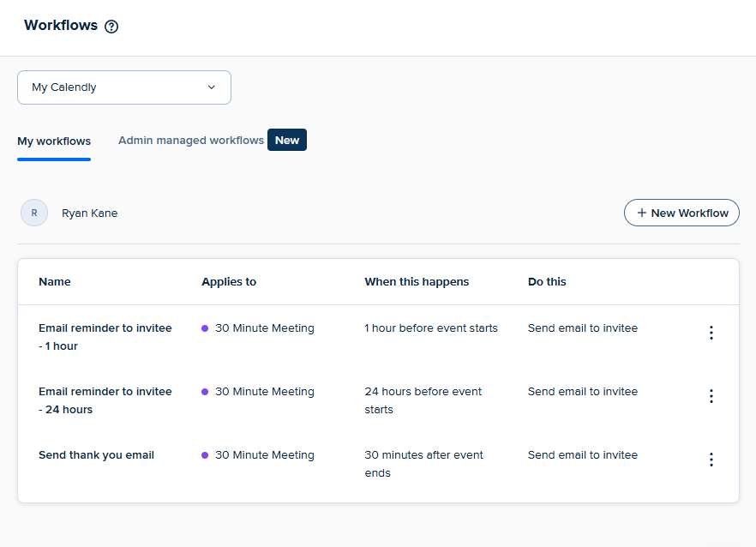Open the Admin managed workflows tab

pyautogui.click(x=191, y=141)
